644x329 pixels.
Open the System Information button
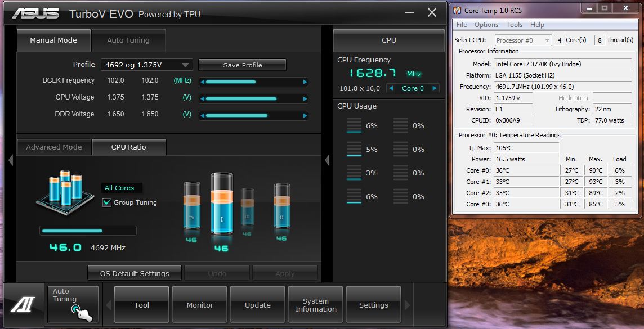(316, 305)
